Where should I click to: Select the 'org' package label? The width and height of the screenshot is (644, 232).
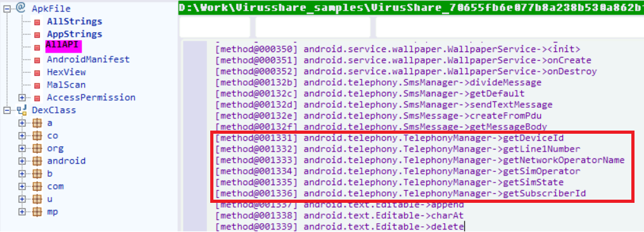click(55, 148)
